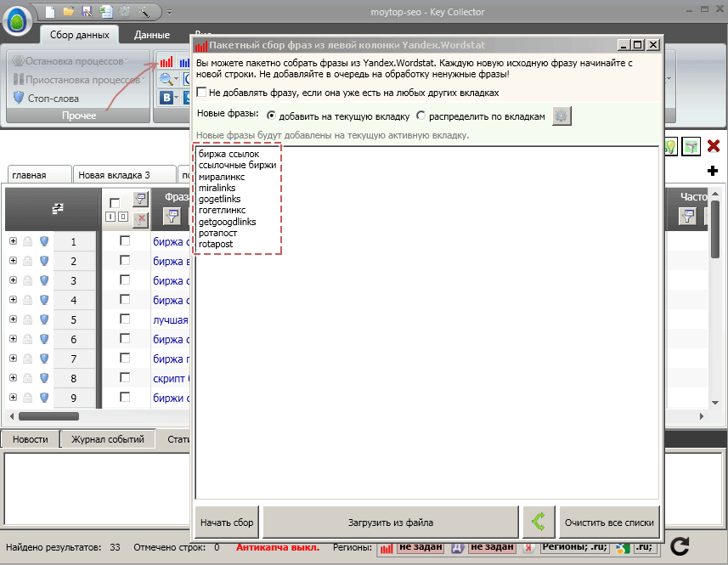Click Wordstat region 'не задан' field
This screenshot has height=565, width=728.
[x=420, y=547]
